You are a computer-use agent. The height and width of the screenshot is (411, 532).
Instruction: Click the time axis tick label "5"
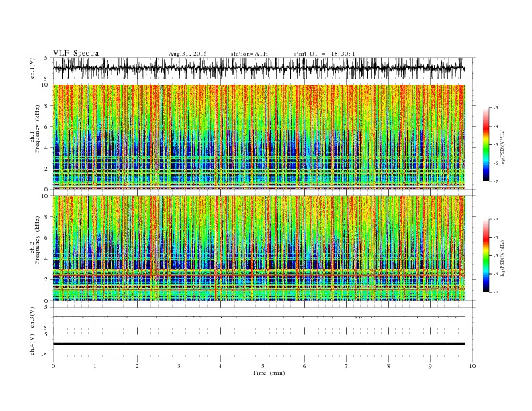(x=263, y=366)
